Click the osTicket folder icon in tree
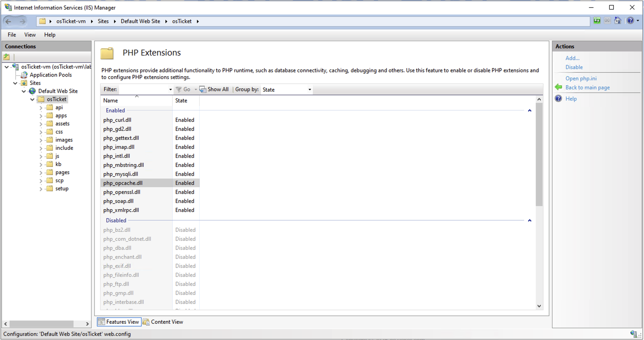 [41, 99]
